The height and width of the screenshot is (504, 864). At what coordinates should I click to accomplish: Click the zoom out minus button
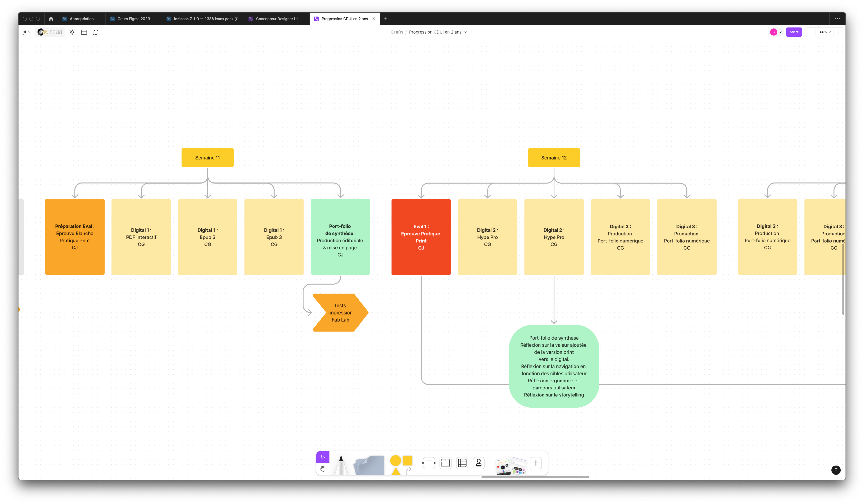coord(810,32)
